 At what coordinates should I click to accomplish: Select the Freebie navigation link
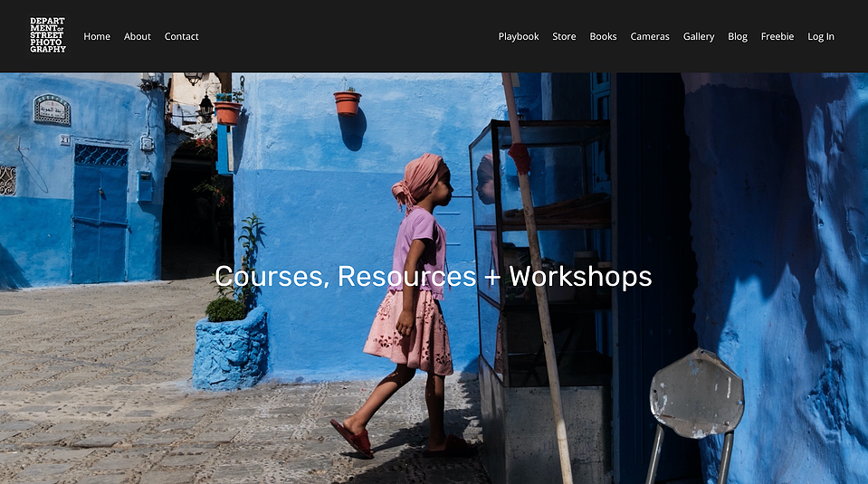[x=777, y=36]
